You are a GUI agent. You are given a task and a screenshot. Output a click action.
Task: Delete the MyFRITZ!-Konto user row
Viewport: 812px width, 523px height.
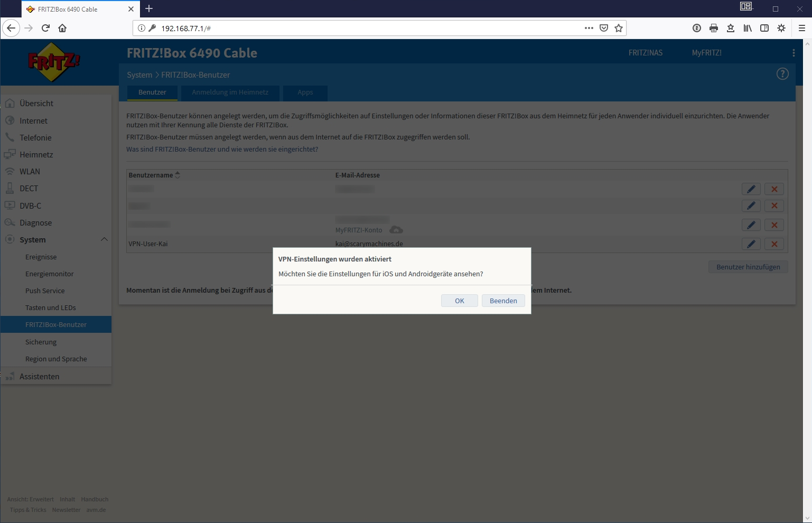pos(774,225)
